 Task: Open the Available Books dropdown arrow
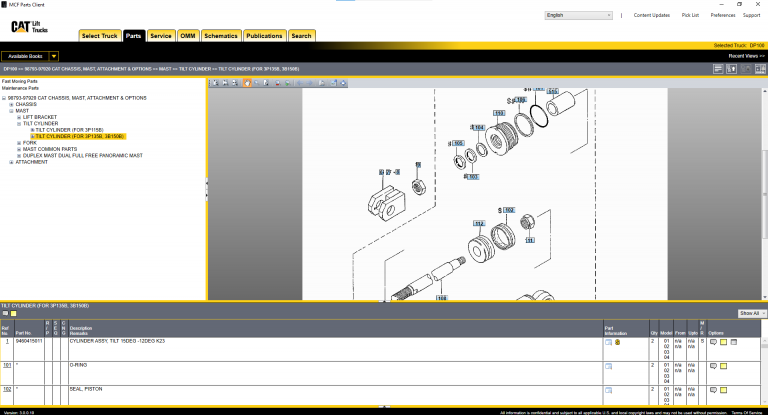pos(54,56)
